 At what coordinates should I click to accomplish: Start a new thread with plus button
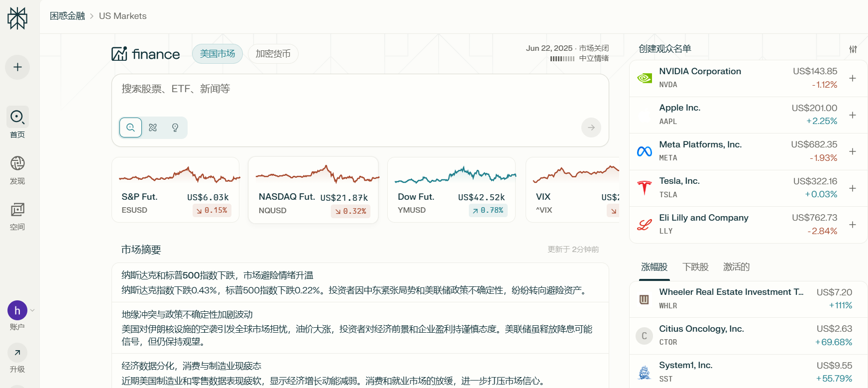click(17, 67)
